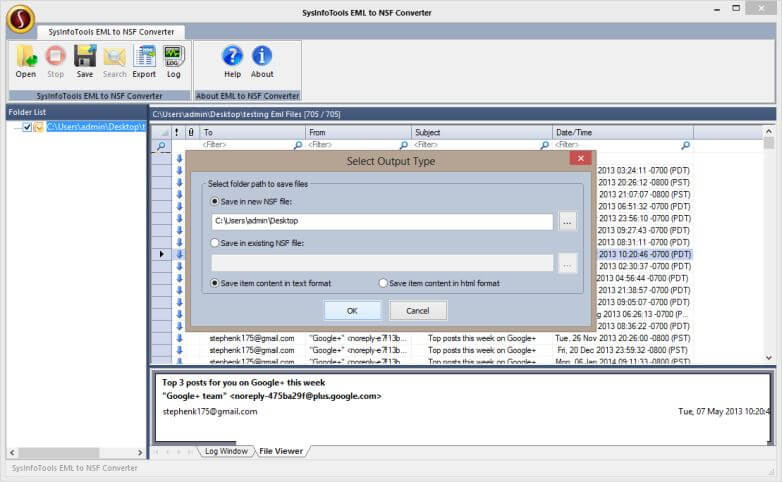Select email dated Fri, 20 Dec 2013 23:59:32

click(622, 350)
